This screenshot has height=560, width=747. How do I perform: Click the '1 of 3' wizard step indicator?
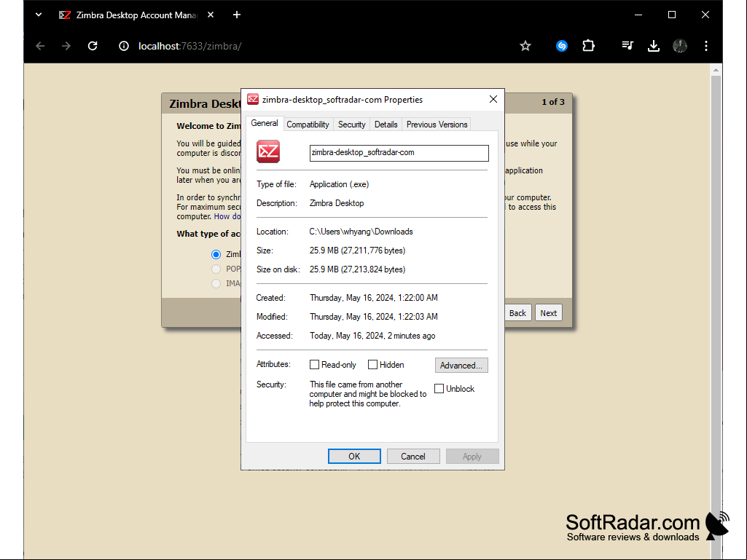tap(553, 102)
